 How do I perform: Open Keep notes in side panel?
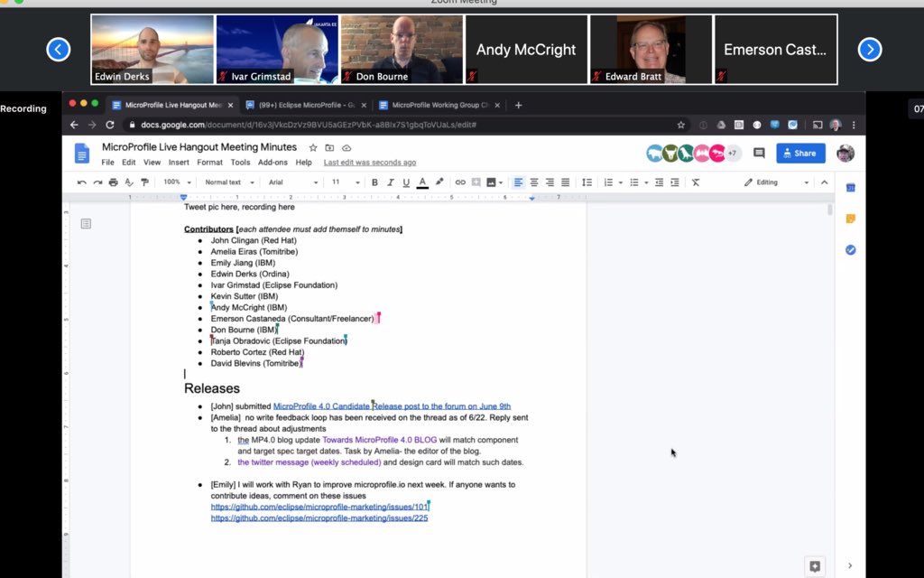850,219
